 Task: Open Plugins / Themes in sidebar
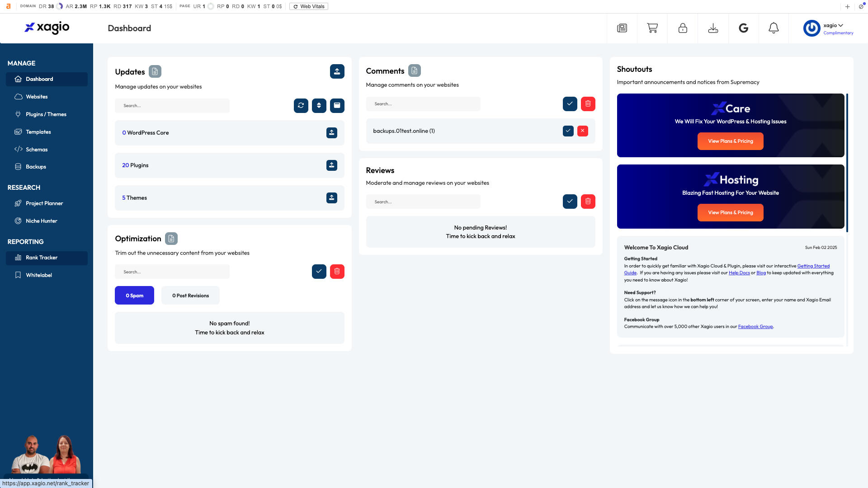[x=47, y=114]
